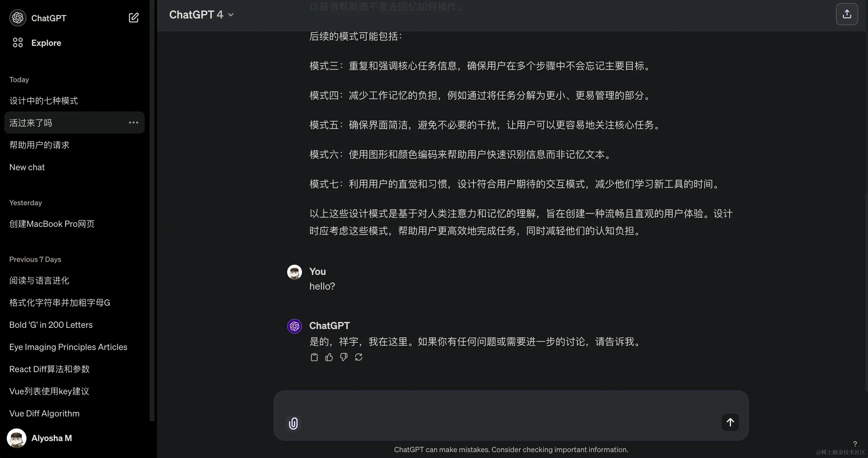Open the 设计中的七种模式 conversation
The width and height of the screenshot is (868, 458).
tap(44, 101)
